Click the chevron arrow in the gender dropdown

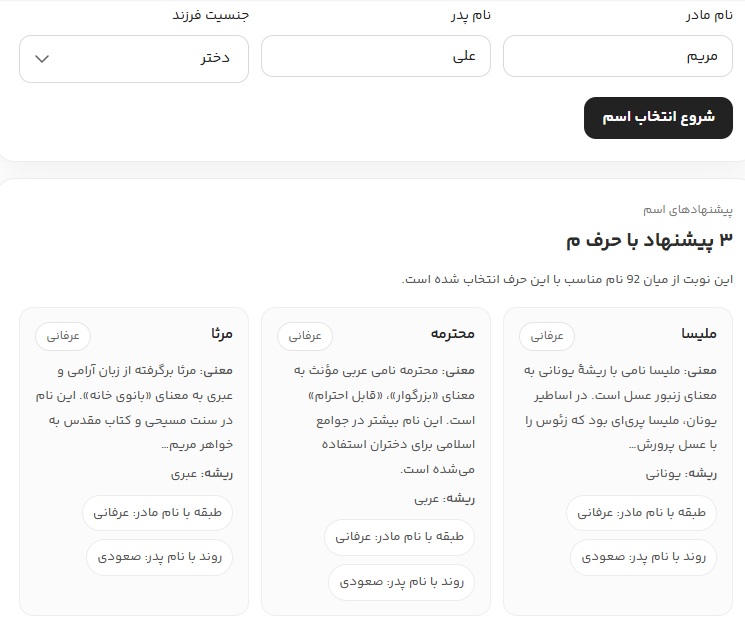coord(42,59)
